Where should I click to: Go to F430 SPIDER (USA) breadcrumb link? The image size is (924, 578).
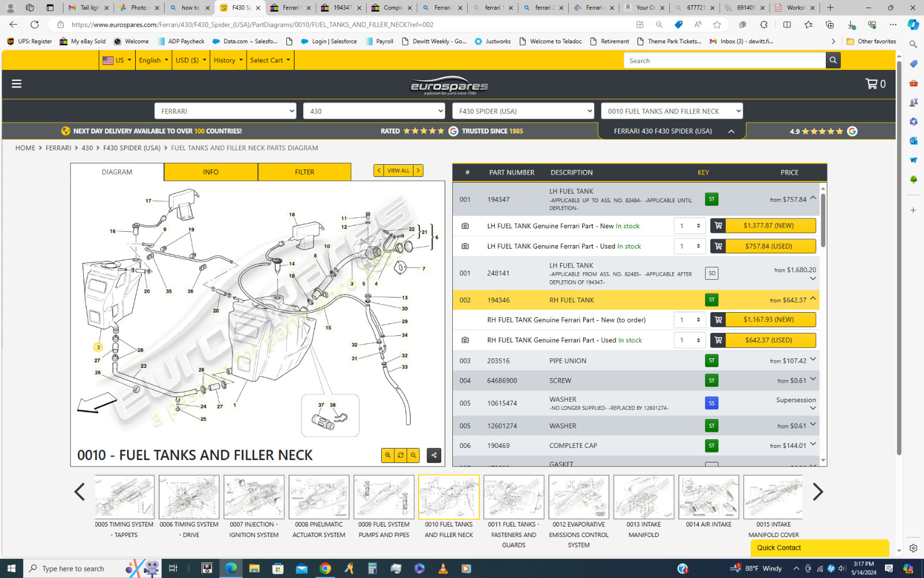tap(132, 148)
